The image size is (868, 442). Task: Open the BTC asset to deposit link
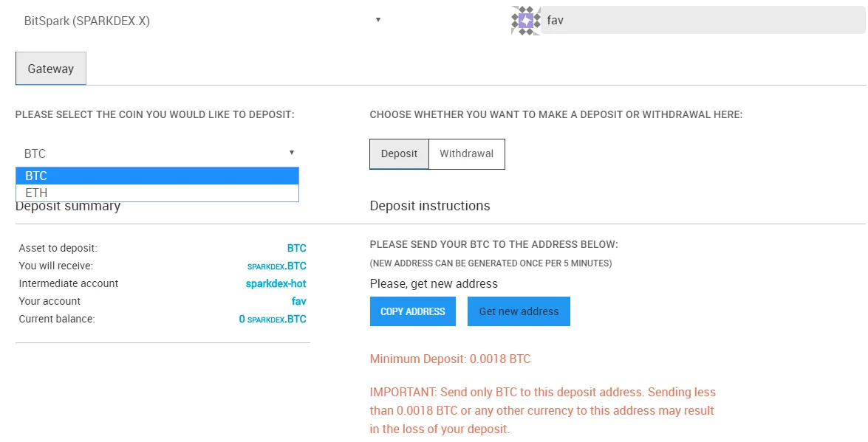[x=297, y=248]
